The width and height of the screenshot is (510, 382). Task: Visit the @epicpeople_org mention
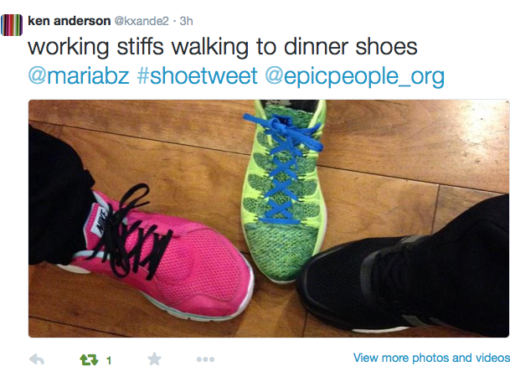tap(355, 77)
